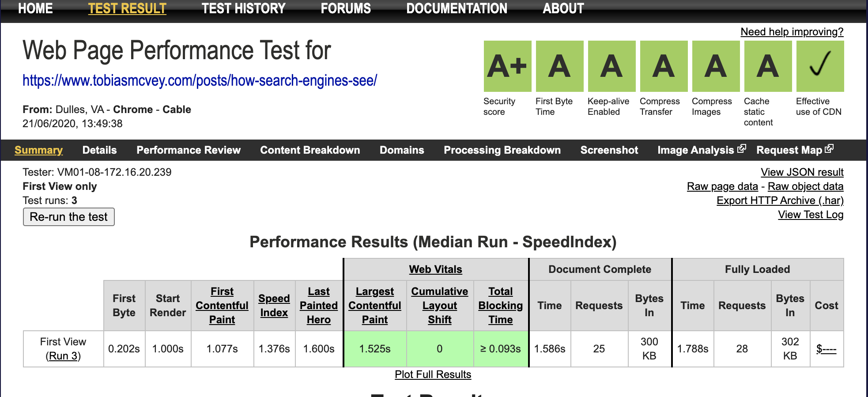Click the View JSON result link
Screen dimensions: 868x397
pos(802,172)
